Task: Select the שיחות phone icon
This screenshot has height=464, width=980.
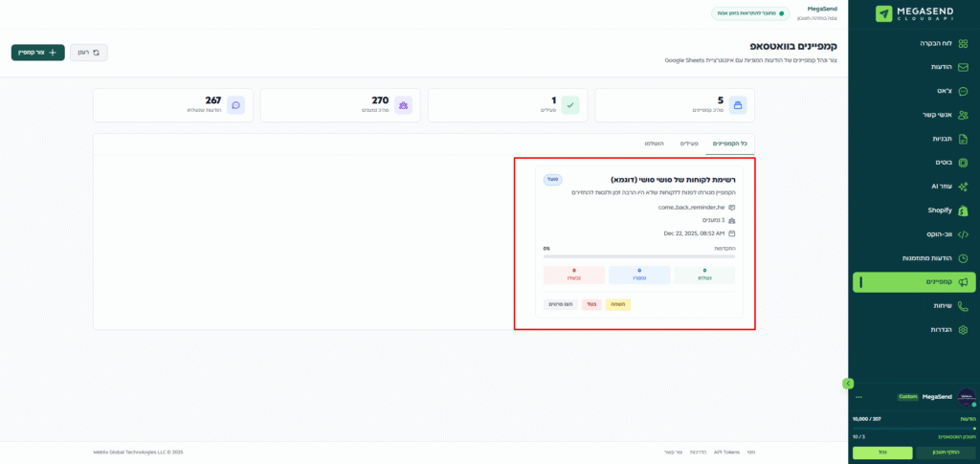Action: (964, 305)
